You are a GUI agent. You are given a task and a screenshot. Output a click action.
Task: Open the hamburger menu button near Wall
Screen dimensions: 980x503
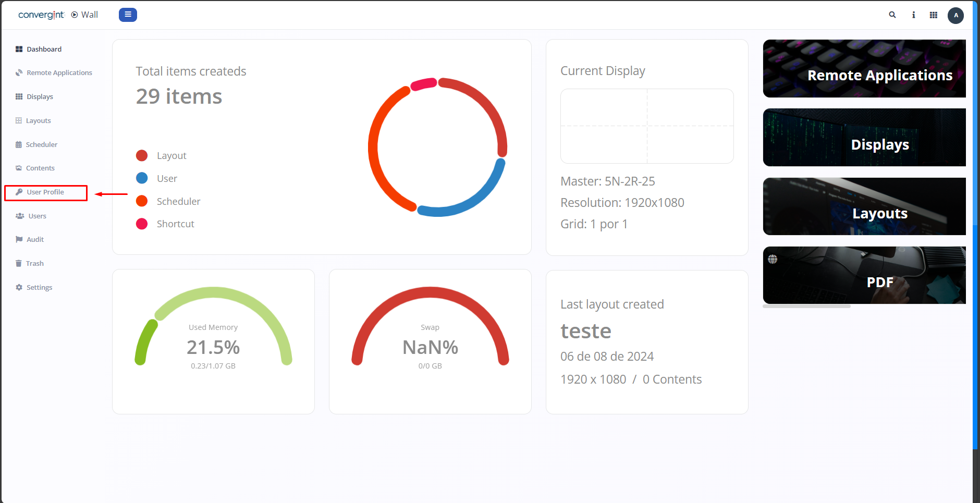click(128, 15)
